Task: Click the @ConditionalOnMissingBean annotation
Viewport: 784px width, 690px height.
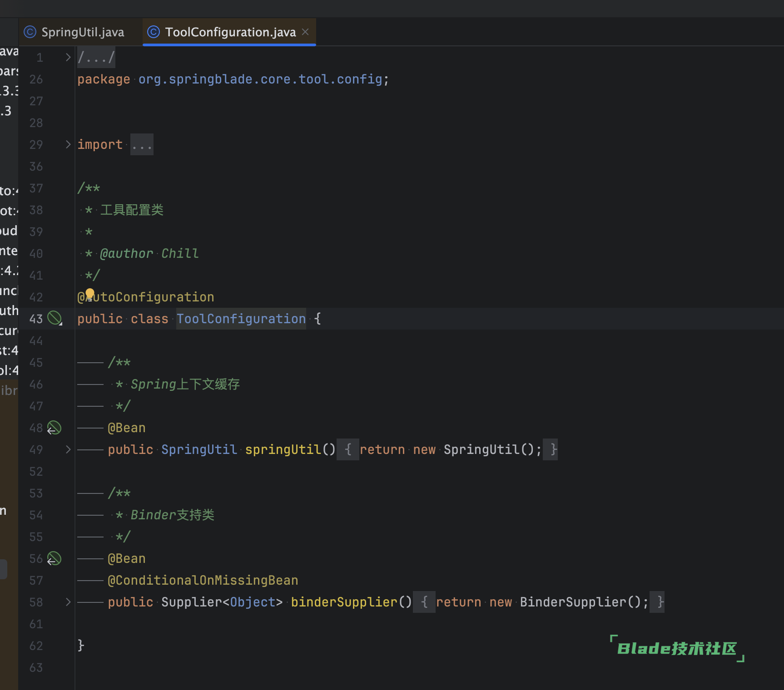Action: coord(203,580)
